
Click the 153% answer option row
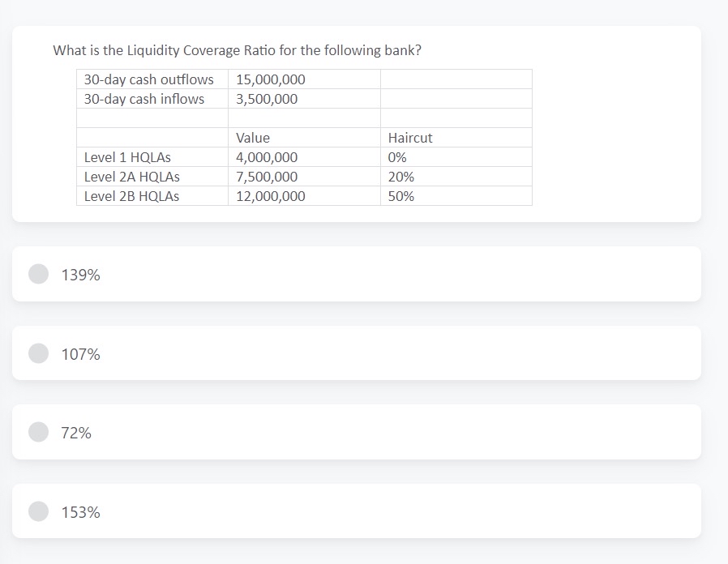click(x=356, y=511)
